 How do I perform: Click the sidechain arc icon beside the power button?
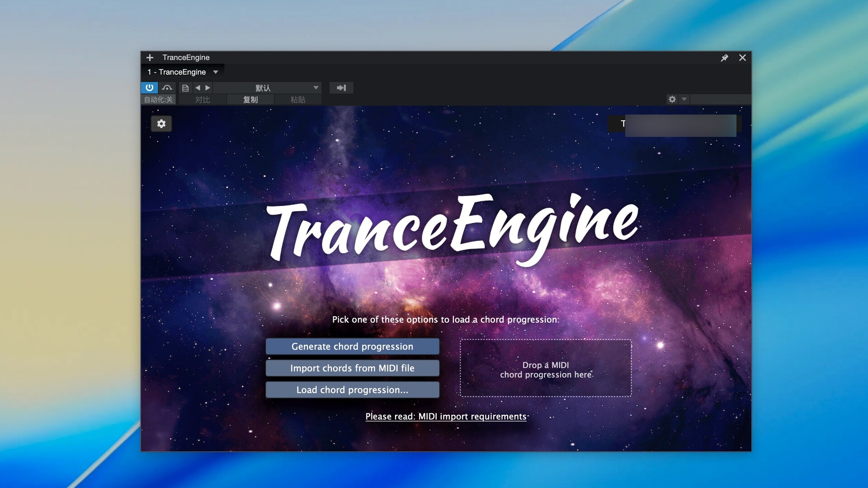(x=167, y=88)
